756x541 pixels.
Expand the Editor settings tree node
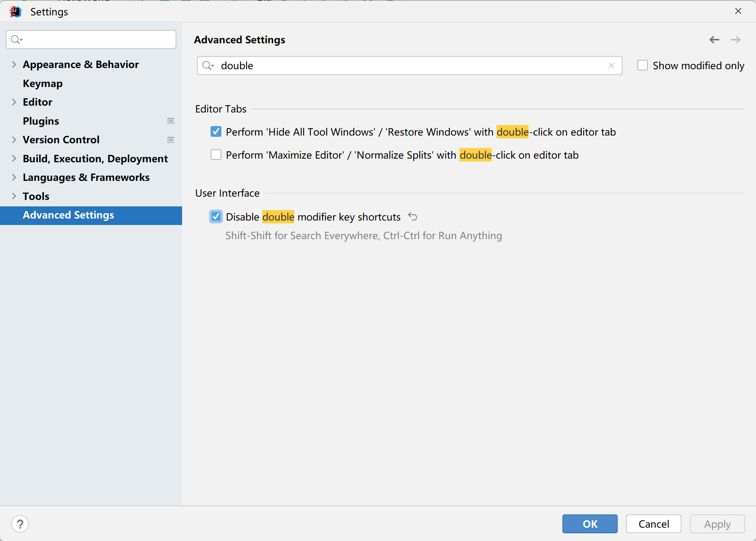point(14,102)
